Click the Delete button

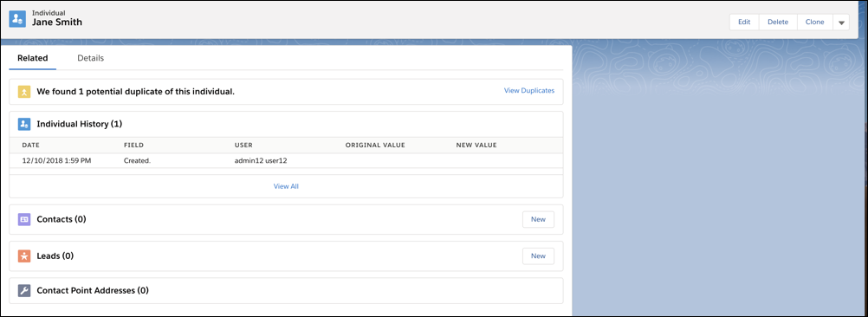(778, 23)
